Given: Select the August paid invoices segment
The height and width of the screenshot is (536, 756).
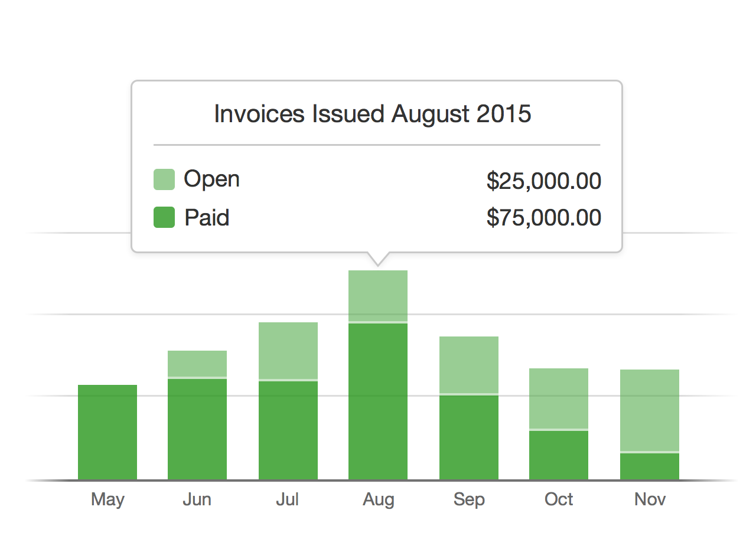Looking at the screenshot, I should 378,401.
